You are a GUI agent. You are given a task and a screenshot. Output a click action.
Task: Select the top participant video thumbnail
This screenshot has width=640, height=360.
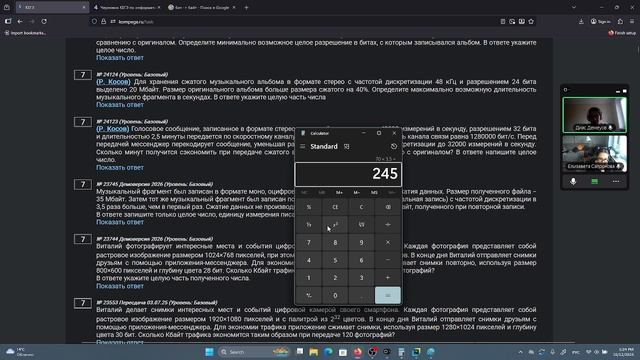click(594, 115)
